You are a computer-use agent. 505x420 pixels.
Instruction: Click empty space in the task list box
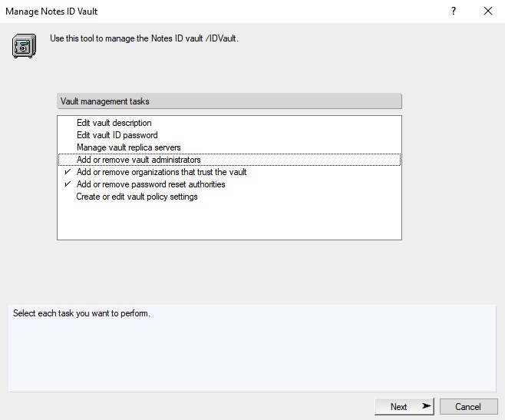[229, 223]
